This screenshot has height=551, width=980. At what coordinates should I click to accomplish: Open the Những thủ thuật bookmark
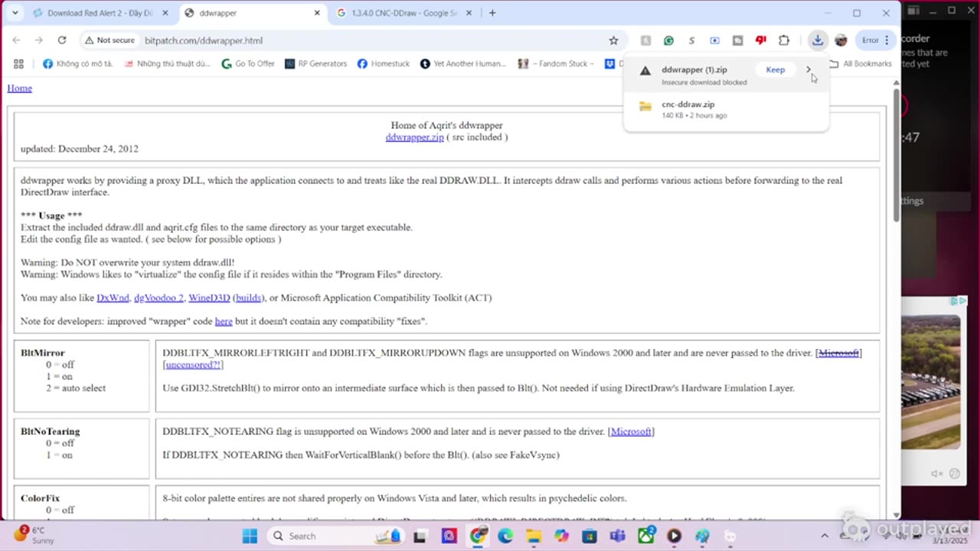(x=166, y=64)
